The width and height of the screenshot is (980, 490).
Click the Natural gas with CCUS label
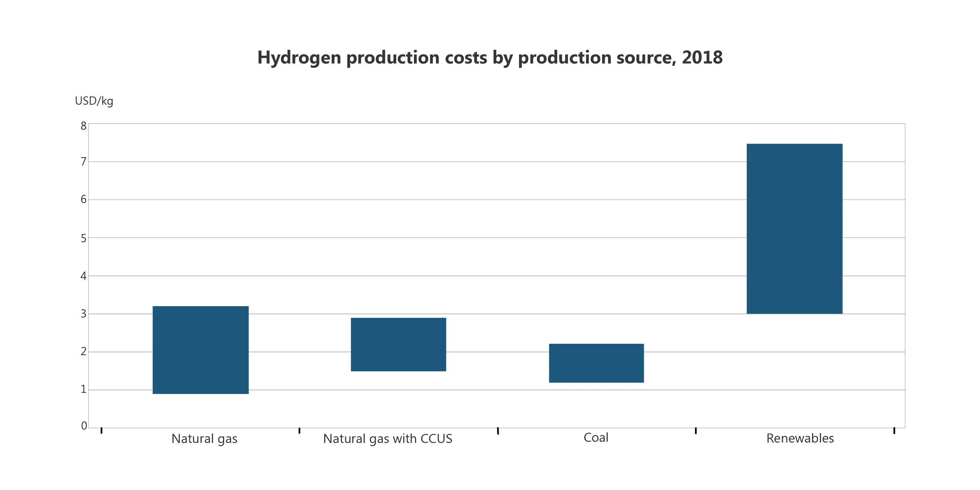click(388, 439)
